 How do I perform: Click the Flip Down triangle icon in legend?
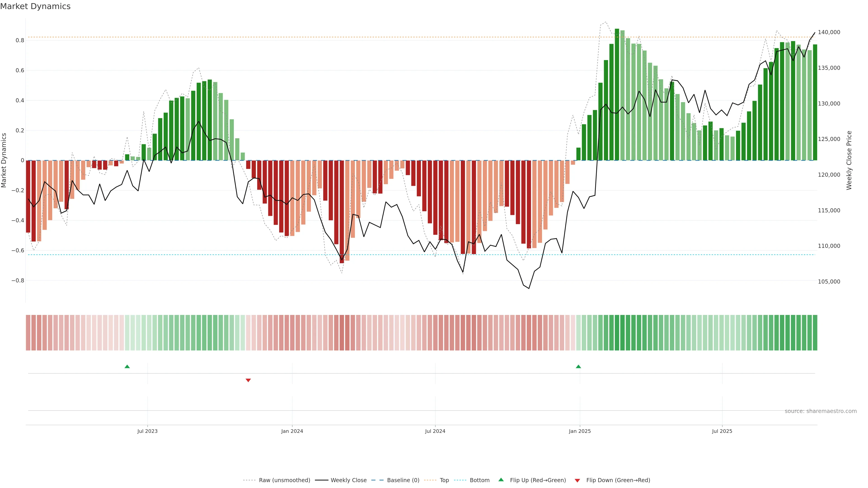tap(577, 480)
